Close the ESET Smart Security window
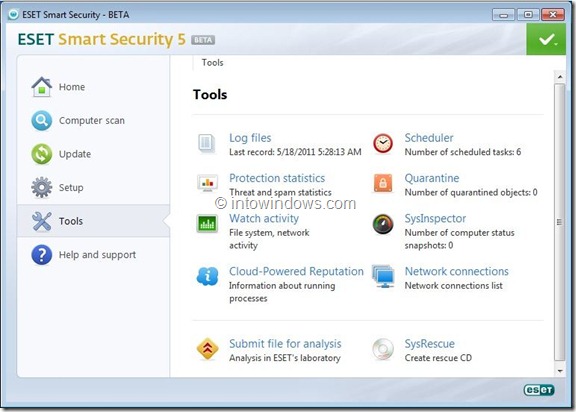 (553, 15)
